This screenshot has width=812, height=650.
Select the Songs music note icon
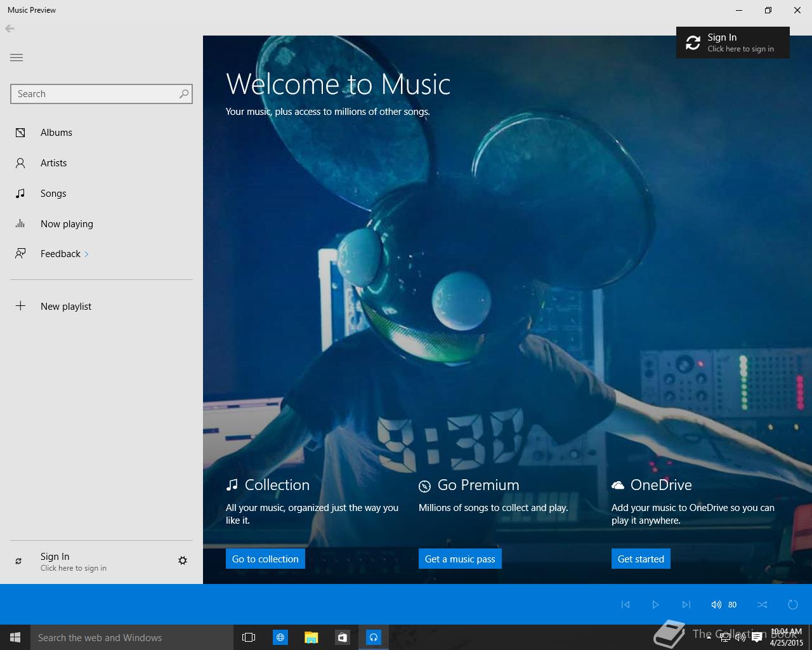tap(20, 194)
